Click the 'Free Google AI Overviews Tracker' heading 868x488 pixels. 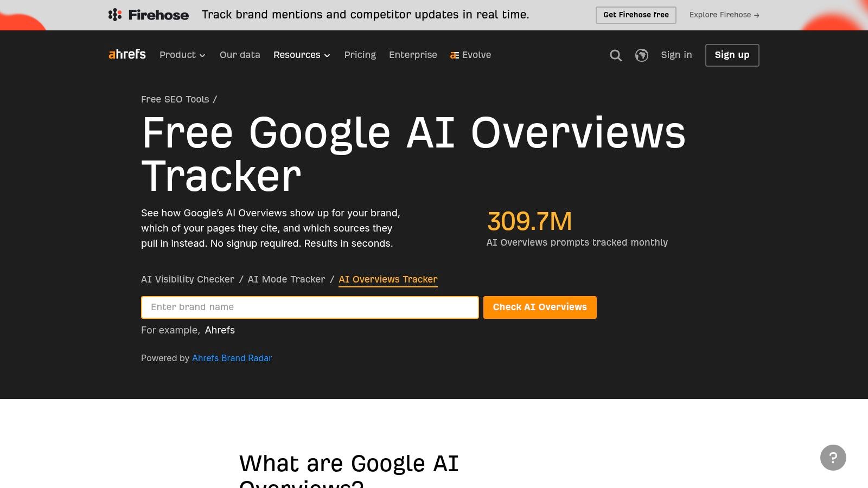[413, 155]
